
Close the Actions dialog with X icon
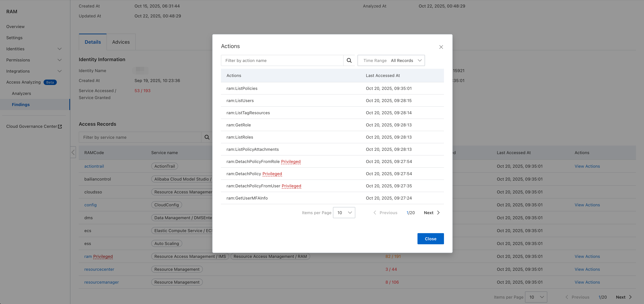click(x=441, y=47)
